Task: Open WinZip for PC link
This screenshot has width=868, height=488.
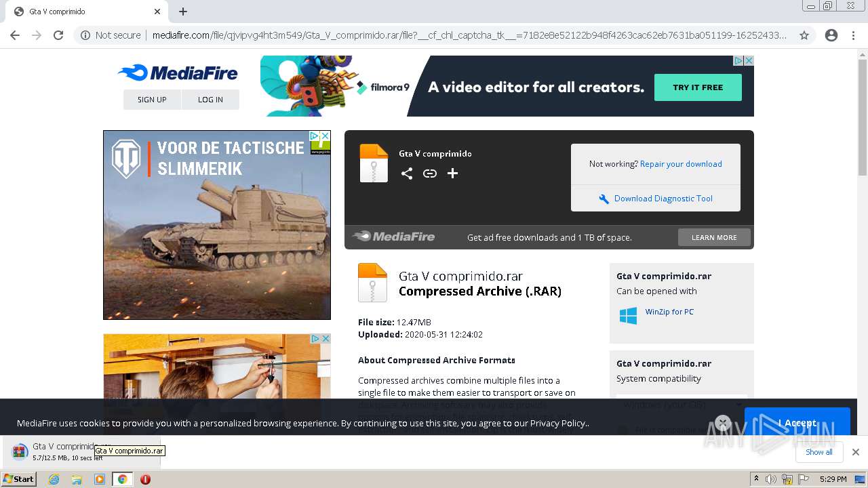Action: [x=669, y=312]
